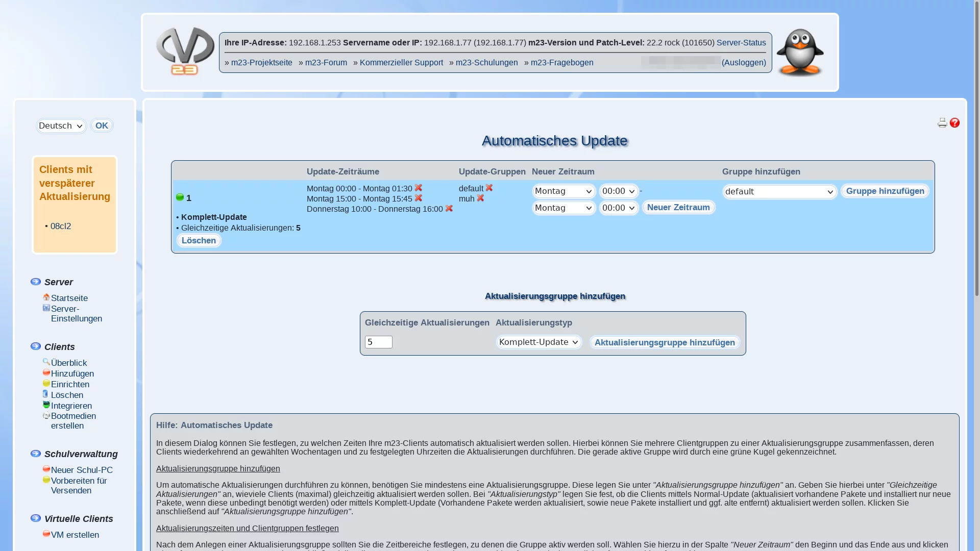The image size is (980, 551).
Task: Click the Löschen button for group 1
Action: [199, 240]
